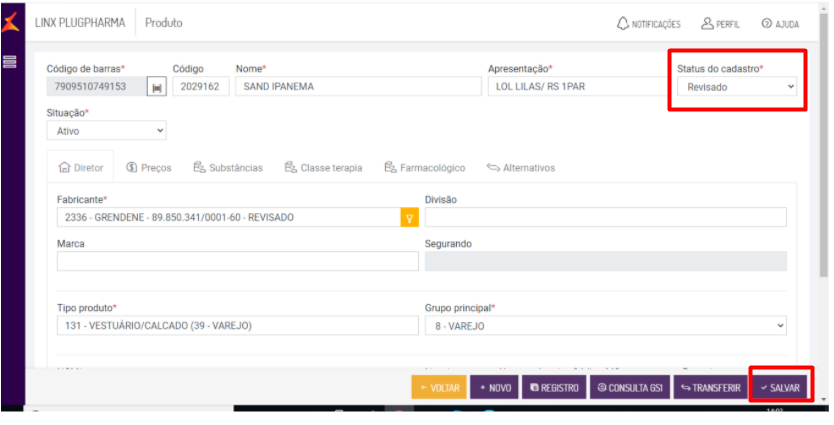The image size is (834, 425).
Task: Open the Perfil user icon
Action: click(x=720, y=23)
